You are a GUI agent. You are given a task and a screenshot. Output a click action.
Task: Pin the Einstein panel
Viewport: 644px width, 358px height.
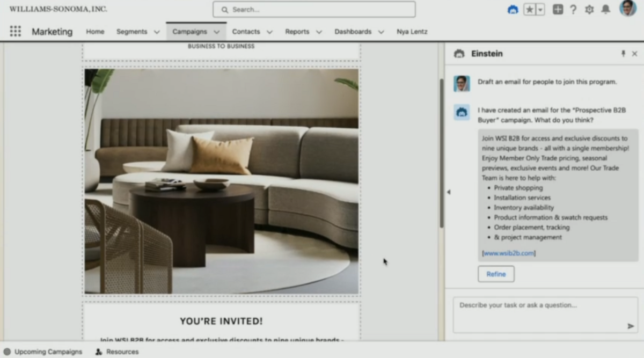point(623,54)
